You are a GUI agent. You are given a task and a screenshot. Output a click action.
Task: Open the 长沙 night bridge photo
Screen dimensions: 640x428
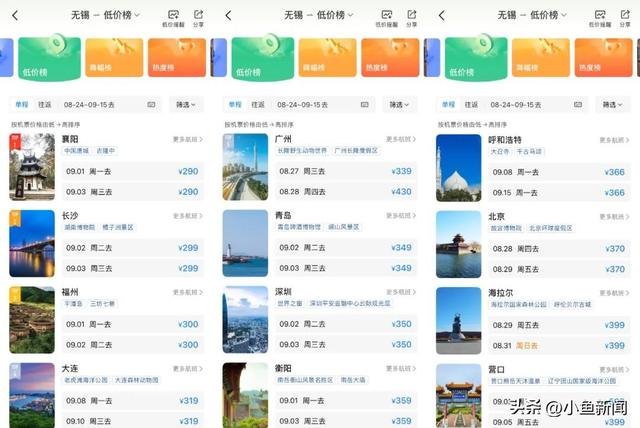[x=32, y=243]
